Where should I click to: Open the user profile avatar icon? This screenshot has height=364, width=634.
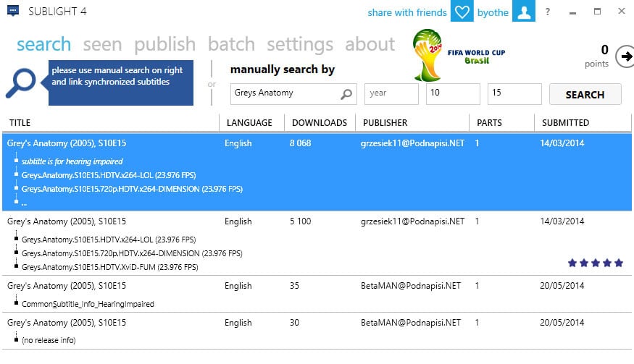coord(524,12)
